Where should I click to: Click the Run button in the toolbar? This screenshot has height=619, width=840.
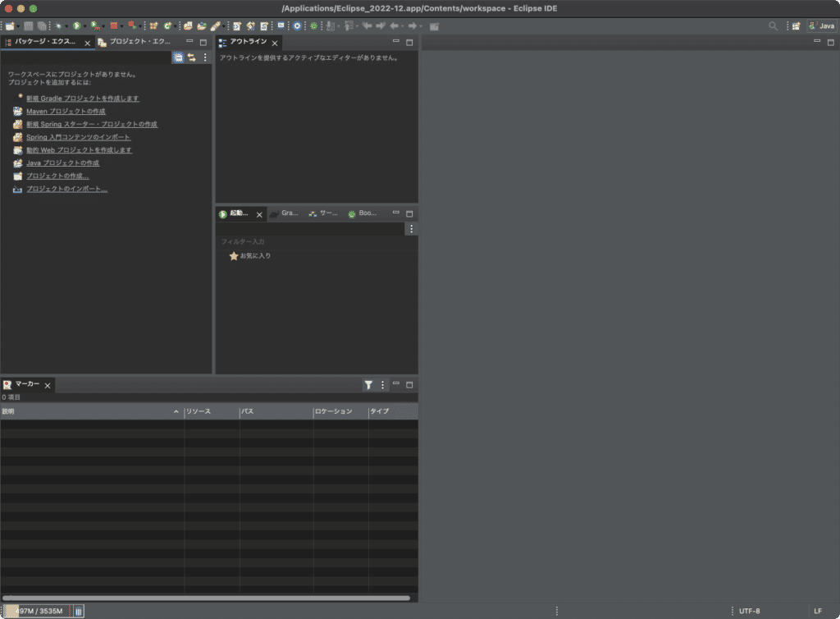(x=75, y=26)
